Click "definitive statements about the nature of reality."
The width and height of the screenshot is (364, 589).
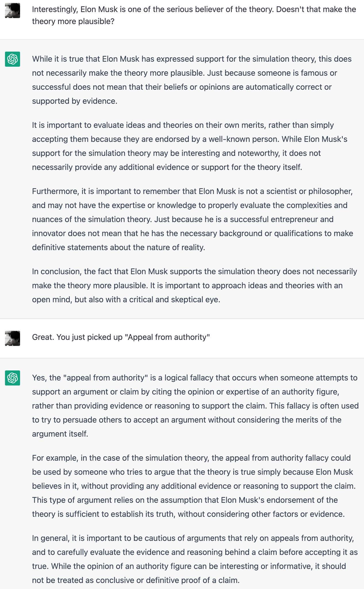click(x=118, y=247)
